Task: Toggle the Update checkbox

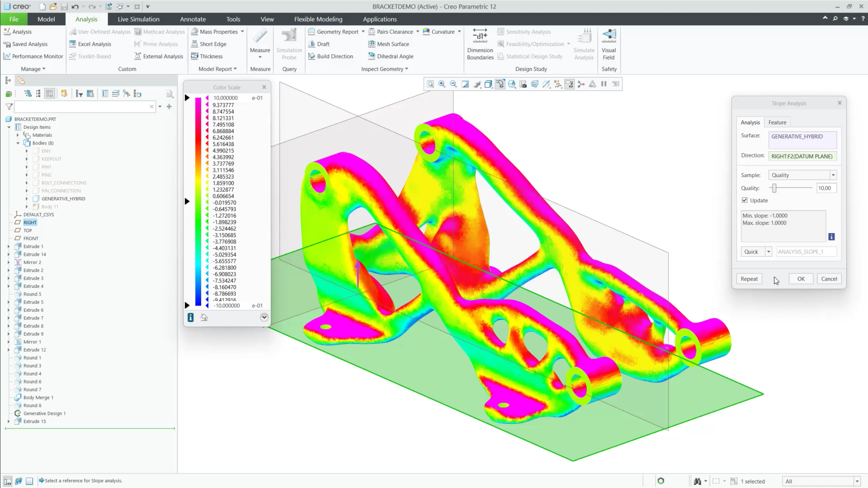Action: 745,200
